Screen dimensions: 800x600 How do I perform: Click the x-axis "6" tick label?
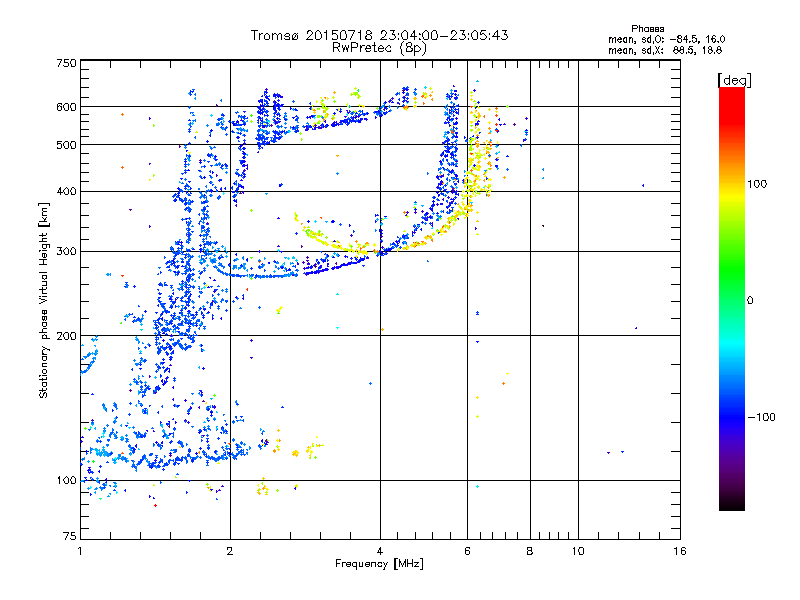467,551
